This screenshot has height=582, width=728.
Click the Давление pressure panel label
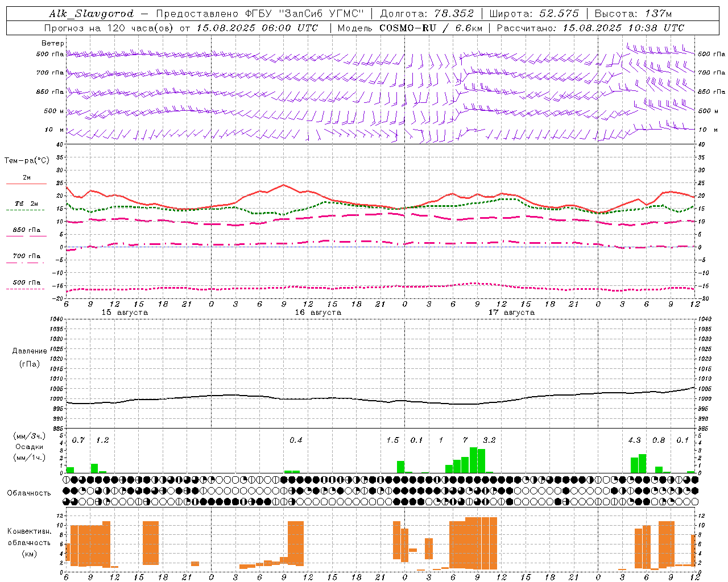(30, 351)
